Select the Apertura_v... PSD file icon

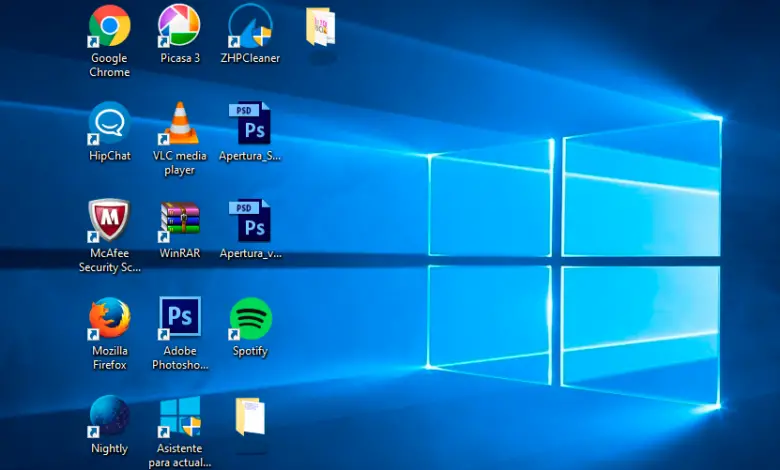[250, 221]
